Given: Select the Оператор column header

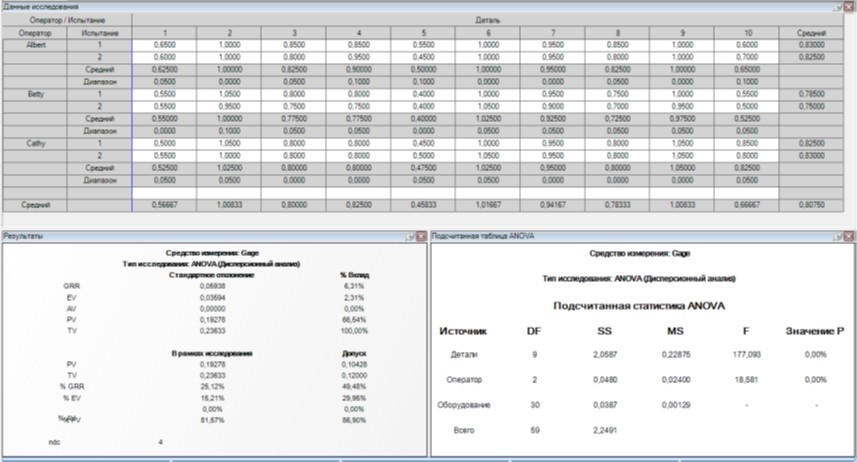Looking at the screenshot, I should tap(33, 33).
